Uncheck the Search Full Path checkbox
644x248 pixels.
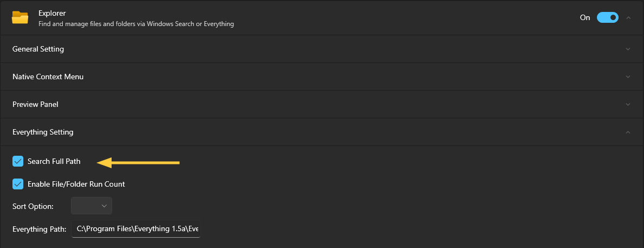[18, 161]
